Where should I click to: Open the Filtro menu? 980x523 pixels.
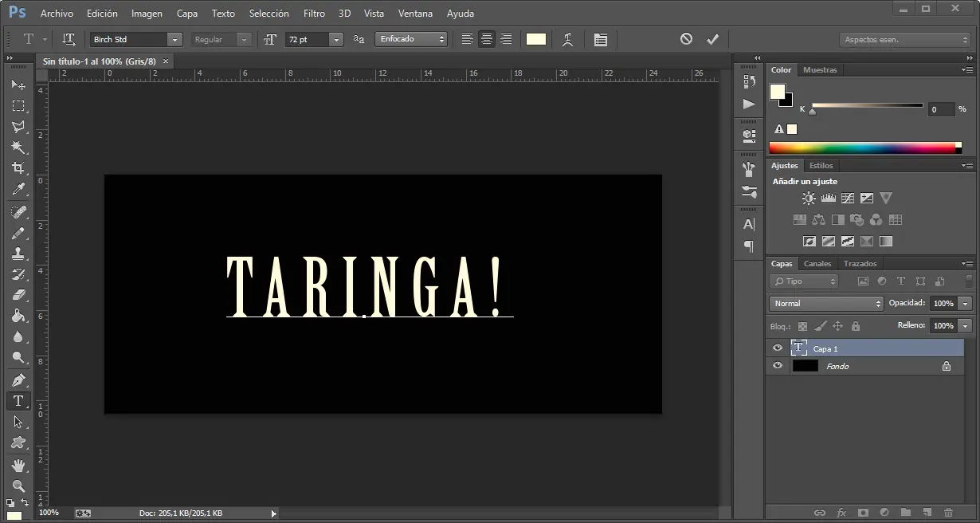[x=314, y=14]
